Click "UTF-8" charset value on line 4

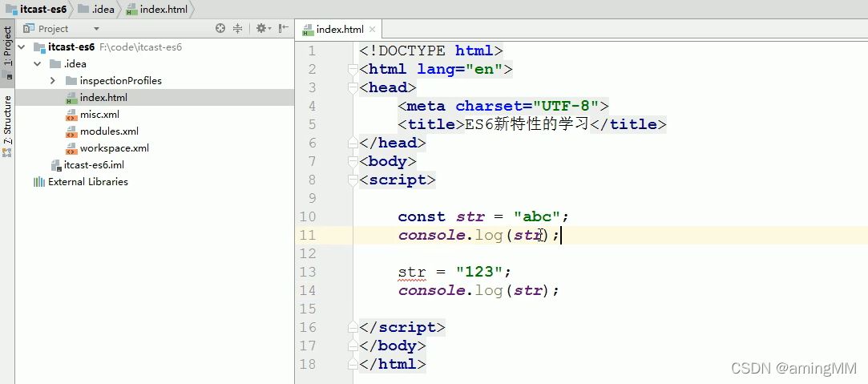[x=566, y=106]
